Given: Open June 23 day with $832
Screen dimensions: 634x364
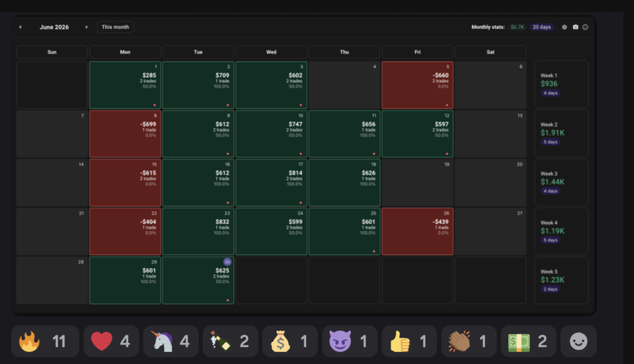Looking at the screenshot, I should pyautogui.click(x=198, y=232).
